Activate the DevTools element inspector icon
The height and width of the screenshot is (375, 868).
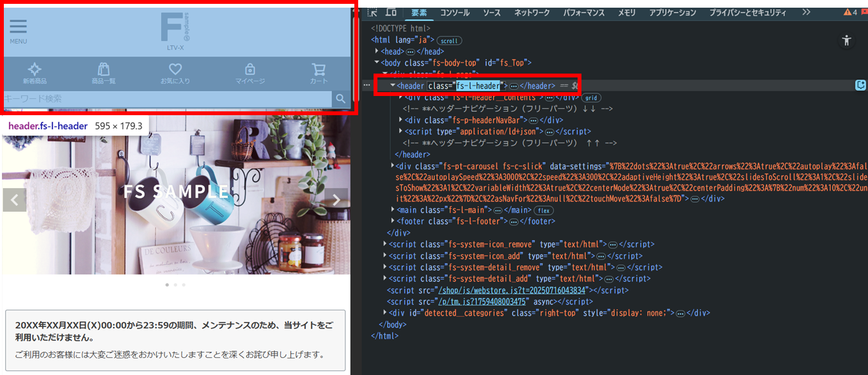coord(372,12)
